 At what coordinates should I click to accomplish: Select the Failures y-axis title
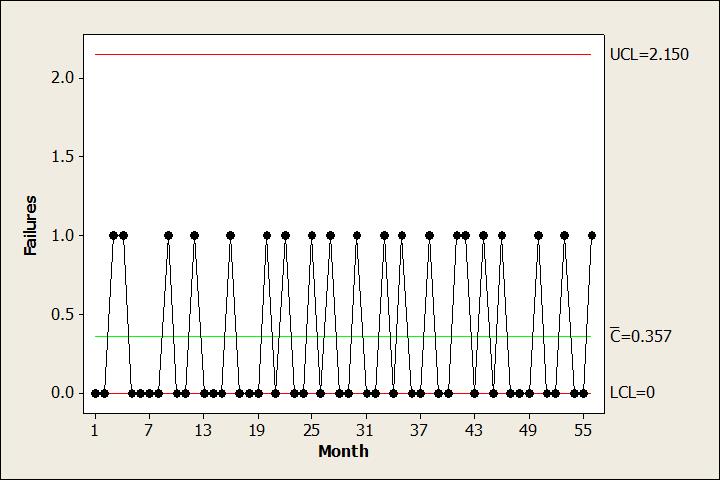click(31, 225)
